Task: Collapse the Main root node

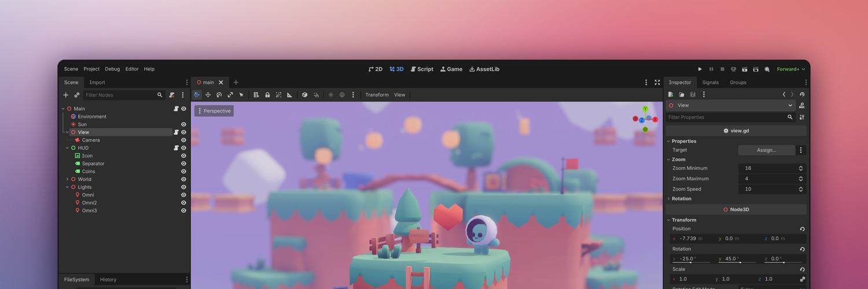Action: click(62, 109)
